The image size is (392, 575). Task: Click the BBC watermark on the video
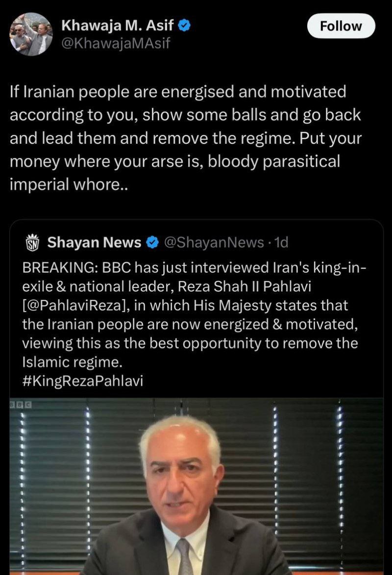click(20, 404)
